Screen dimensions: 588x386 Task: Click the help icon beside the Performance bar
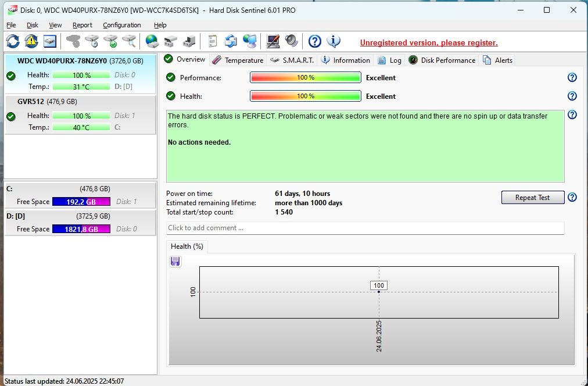coord(572,77)
